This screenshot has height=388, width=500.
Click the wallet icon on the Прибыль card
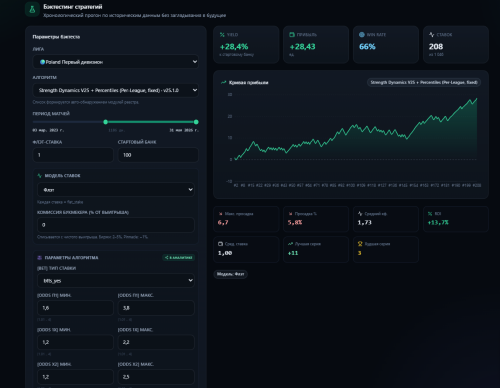pyautogui.click(x=292, y=35)
